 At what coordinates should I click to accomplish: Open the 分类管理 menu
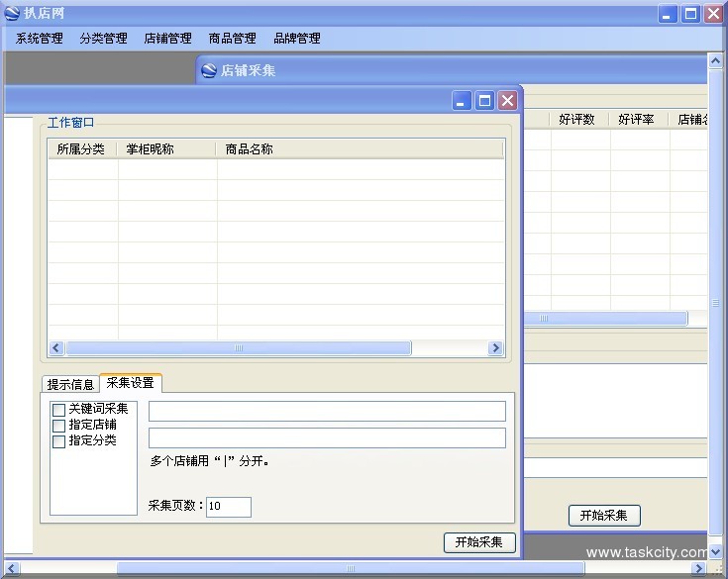(x=104, y=38)
